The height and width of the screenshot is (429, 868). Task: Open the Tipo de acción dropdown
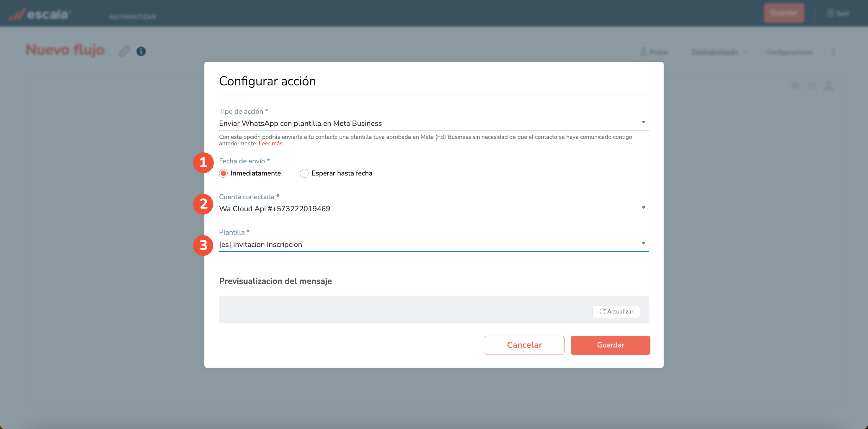434,123
